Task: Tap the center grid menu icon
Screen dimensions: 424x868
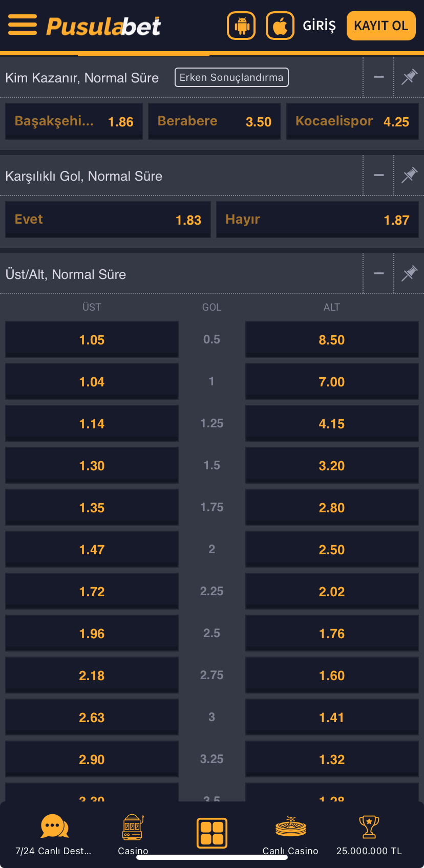Action: (212, 833)
